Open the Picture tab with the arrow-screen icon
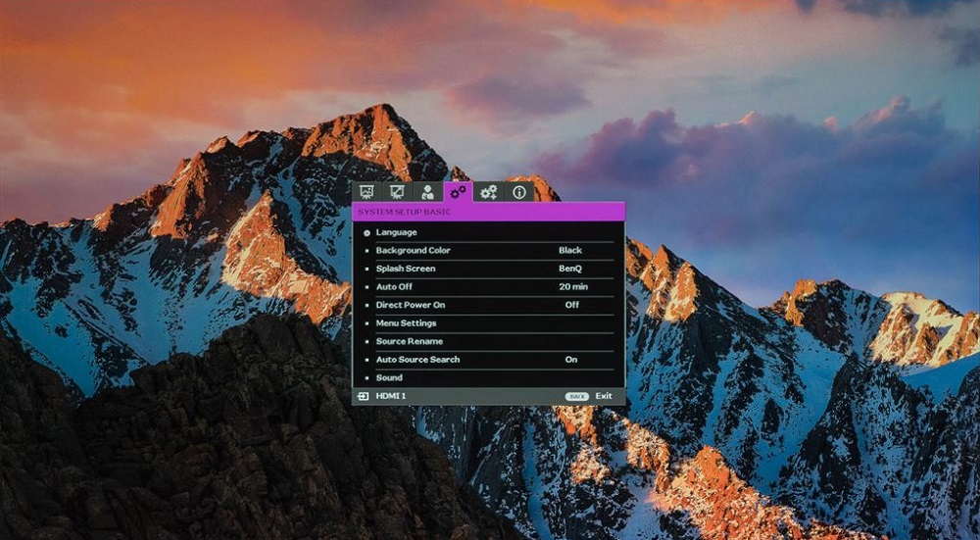 pyautogui.click(x=397, y=192)
